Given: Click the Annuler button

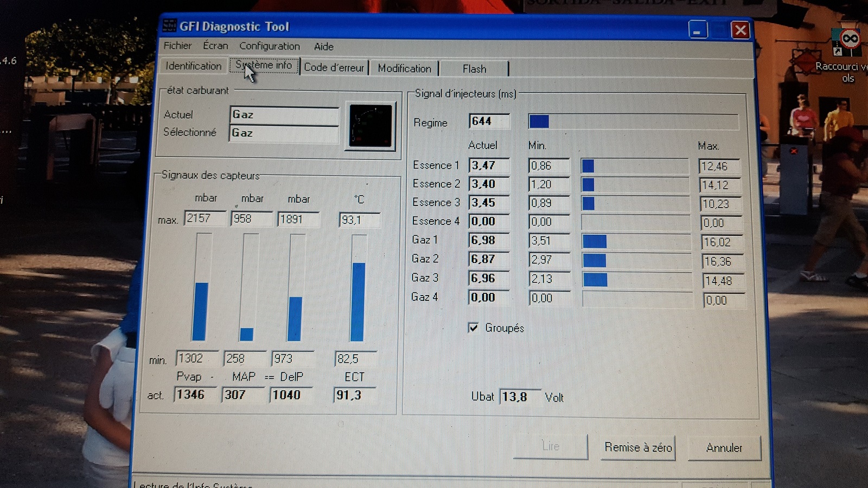Looking at the screenshot, I should (724, 448).
